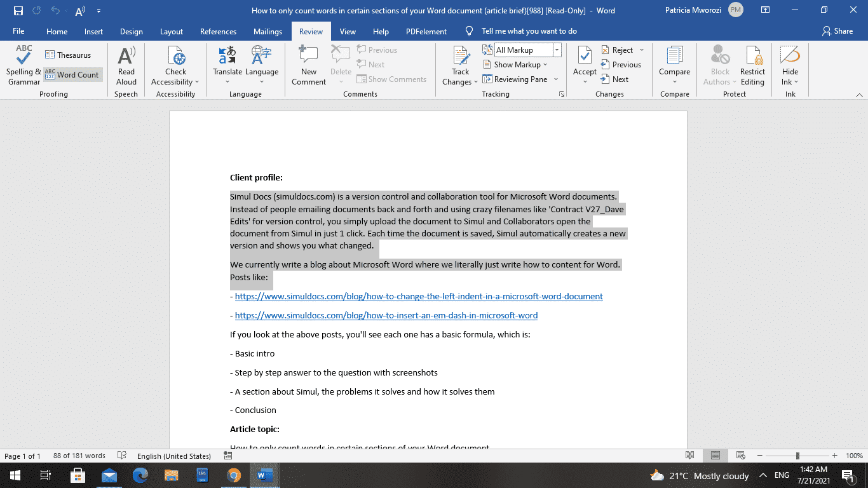Open the em dash blog hyperlink
Viewport: 868px width, 488px height.
386,315
